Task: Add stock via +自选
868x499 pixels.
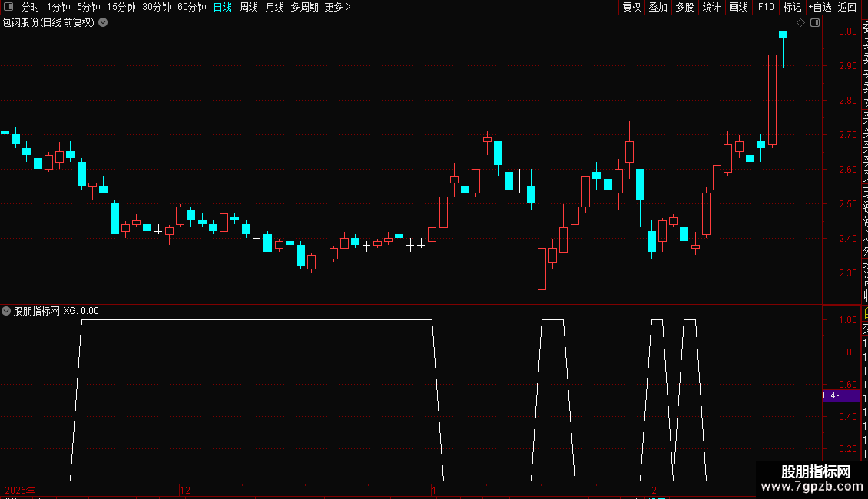Action: [820, 7]
